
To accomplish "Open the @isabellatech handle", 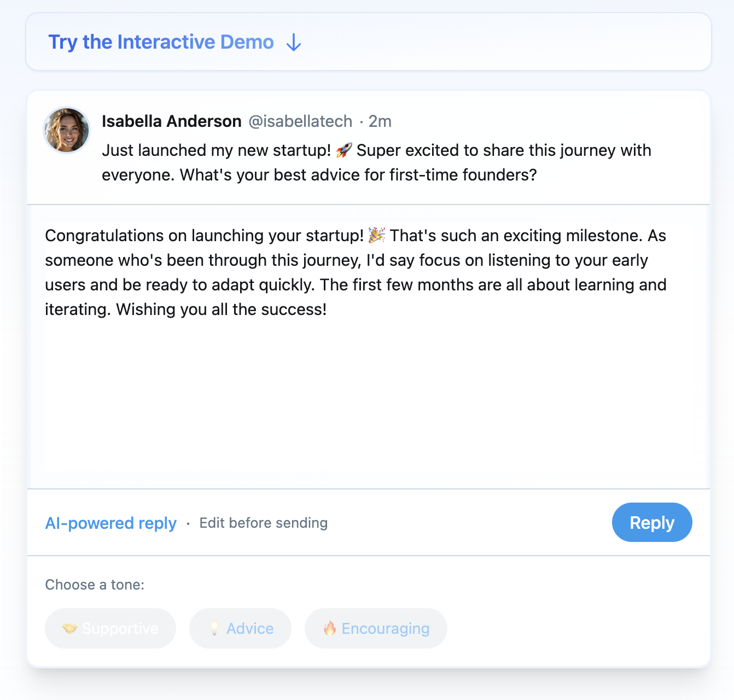I will 300,121.
